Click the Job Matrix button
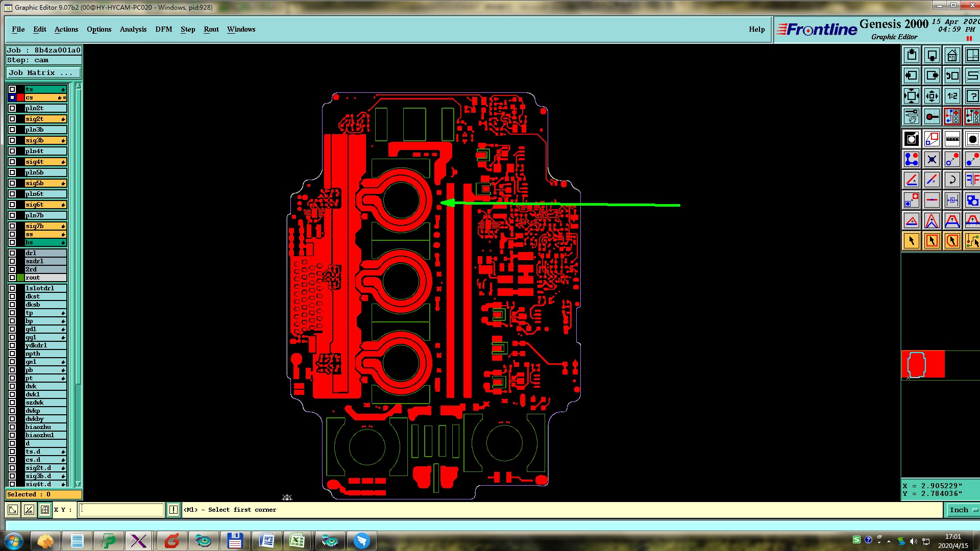 (43, 73)
